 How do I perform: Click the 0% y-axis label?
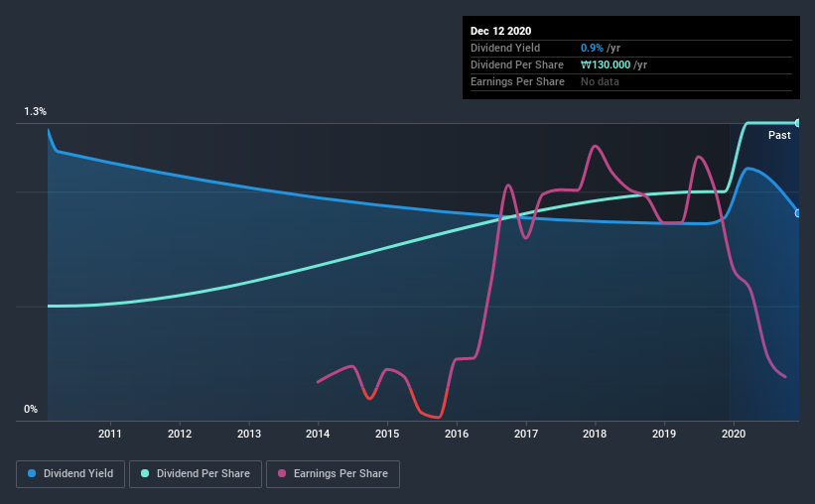31,409
